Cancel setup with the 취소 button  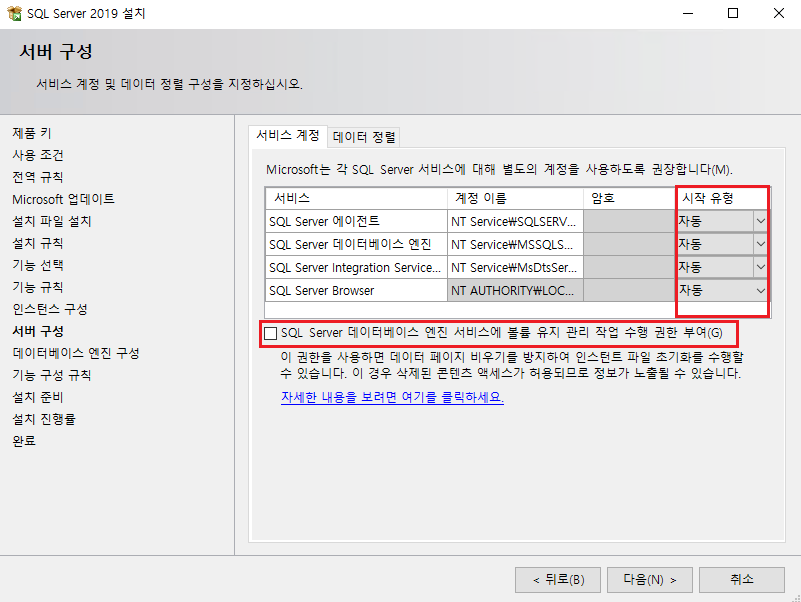tap(742, 580)
